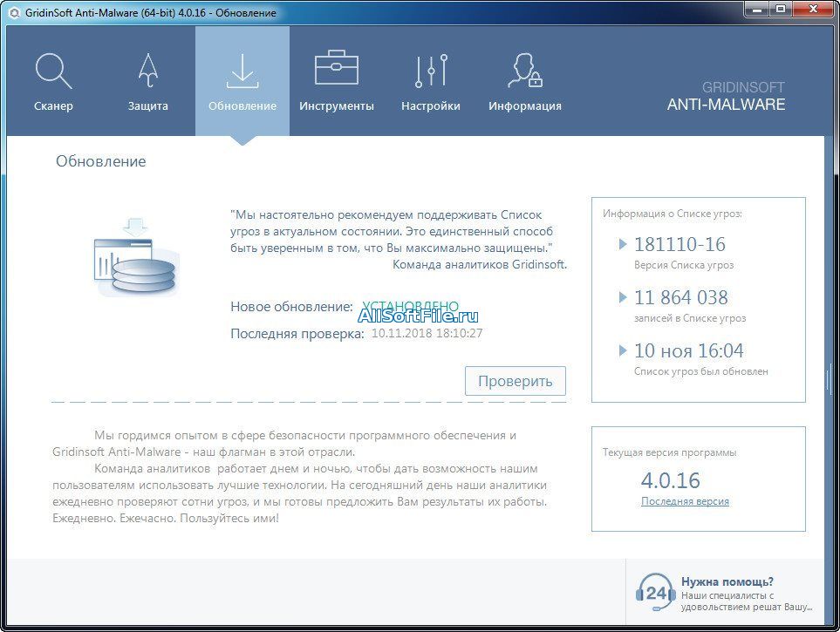Click arrow beside 10 ноя 16:04
The height and width of the screenshot is (632, 840).
click(x=623, y=350)
